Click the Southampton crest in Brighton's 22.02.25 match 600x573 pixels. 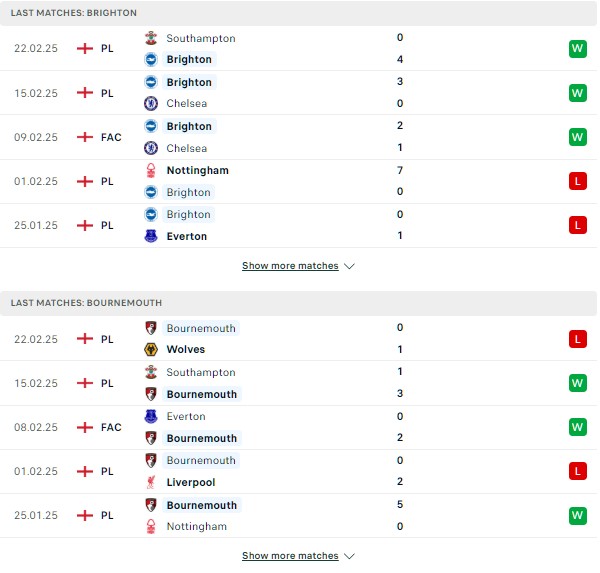click(x=151, y=38)
